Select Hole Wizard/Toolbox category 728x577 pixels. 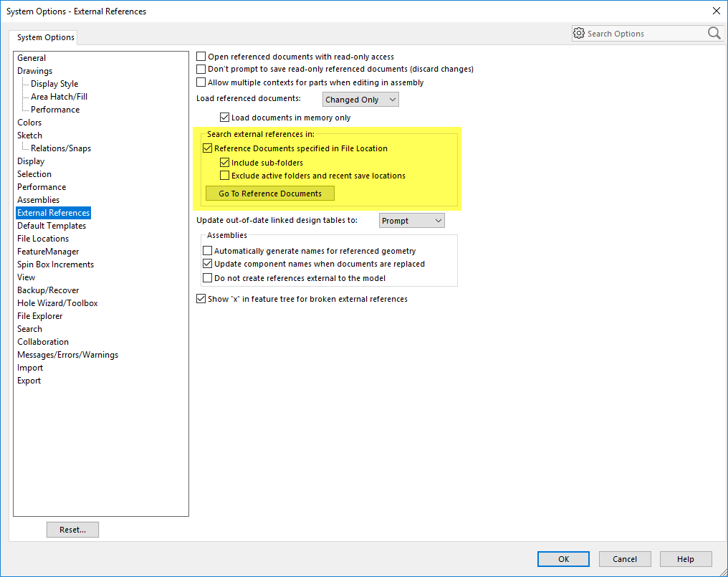point(57,303)
